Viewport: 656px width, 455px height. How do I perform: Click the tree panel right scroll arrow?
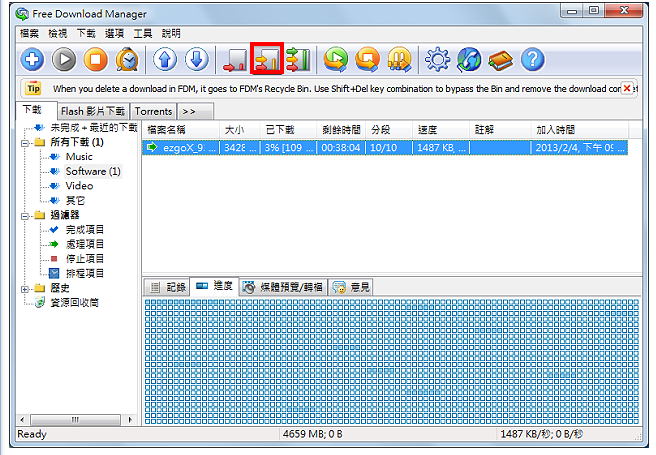coord(130,419)
